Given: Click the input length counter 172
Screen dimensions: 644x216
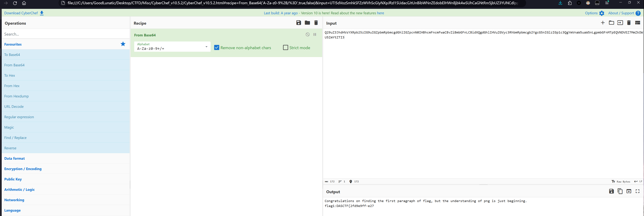Looking at the screenshot, I should tap(329, 181).
